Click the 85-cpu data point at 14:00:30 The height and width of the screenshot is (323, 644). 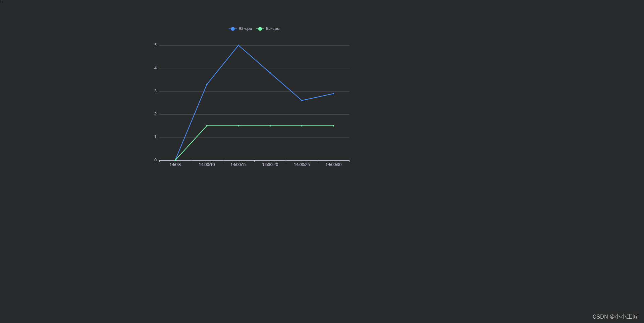click(333, 126)
